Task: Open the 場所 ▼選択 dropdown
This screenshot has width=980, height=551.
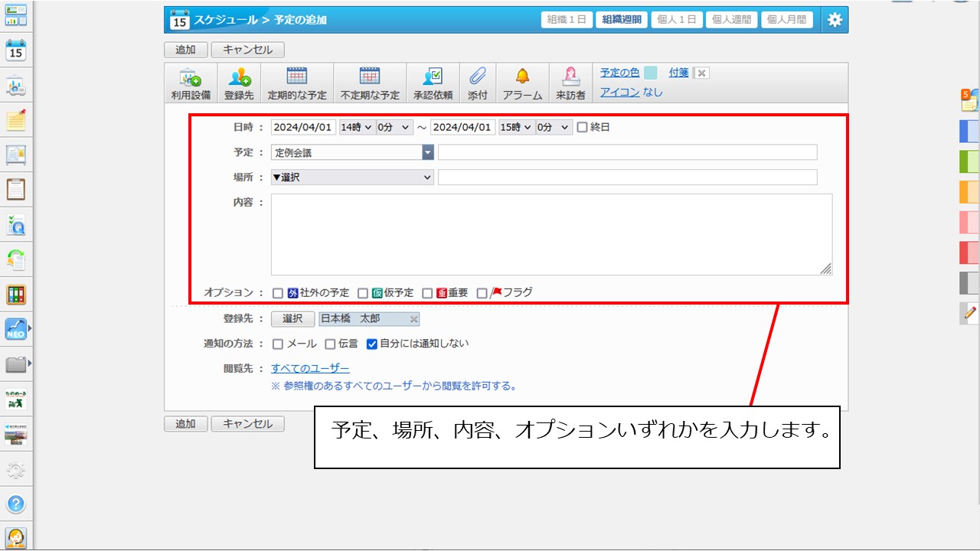Action: (x=352, y=178)
